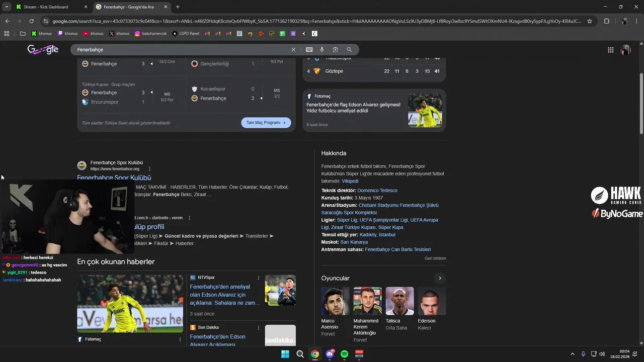Open the Google account avatar
644x362 pixels.
point(626,50)
